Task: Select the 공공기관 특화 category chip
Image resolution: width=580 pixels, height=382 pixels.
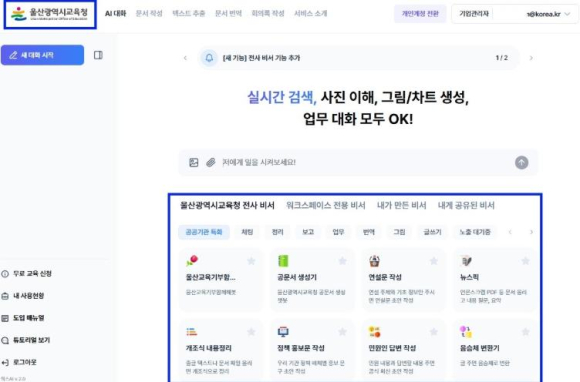Action: (x=204, y=232)
